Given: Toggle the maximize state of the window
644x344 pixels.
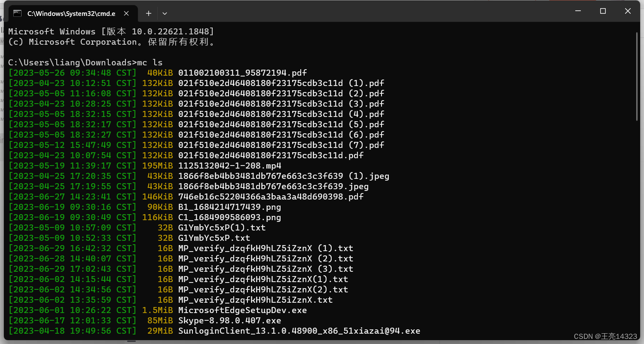Looking at the screenshot, I should (602, 11).
